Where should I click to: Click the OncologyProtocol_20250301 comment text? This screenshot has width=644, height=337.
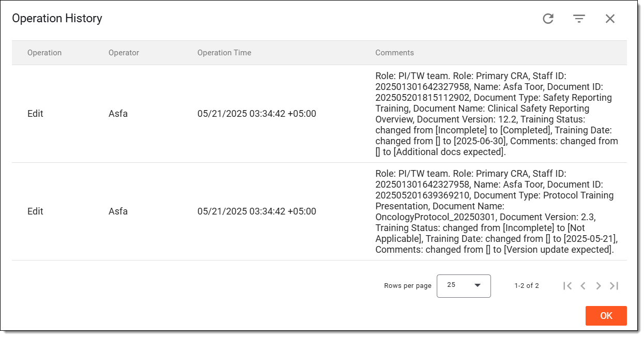tap(497, 211)
